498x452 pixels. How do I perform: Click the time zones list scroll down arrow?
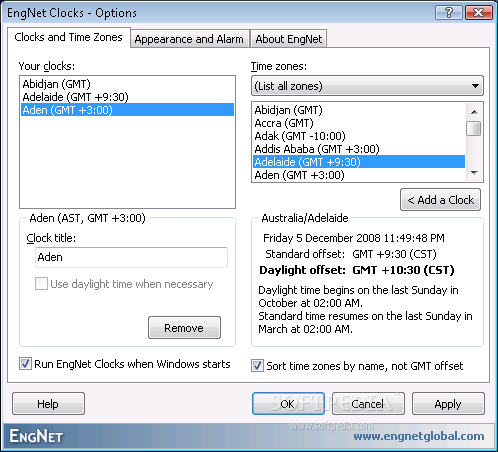[474, 173]
